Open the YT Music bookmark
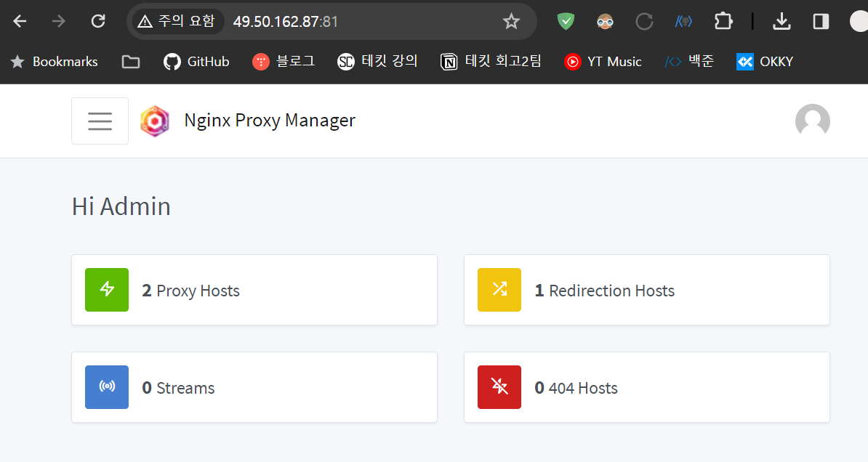The image size is (868, 462). [603, 62]
